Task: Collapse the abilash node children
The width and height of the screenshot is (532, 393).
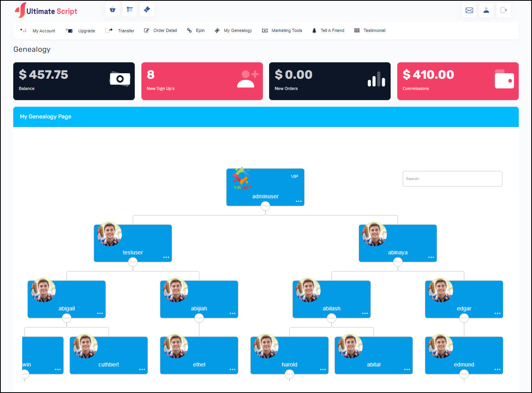Action: [331, 318]
